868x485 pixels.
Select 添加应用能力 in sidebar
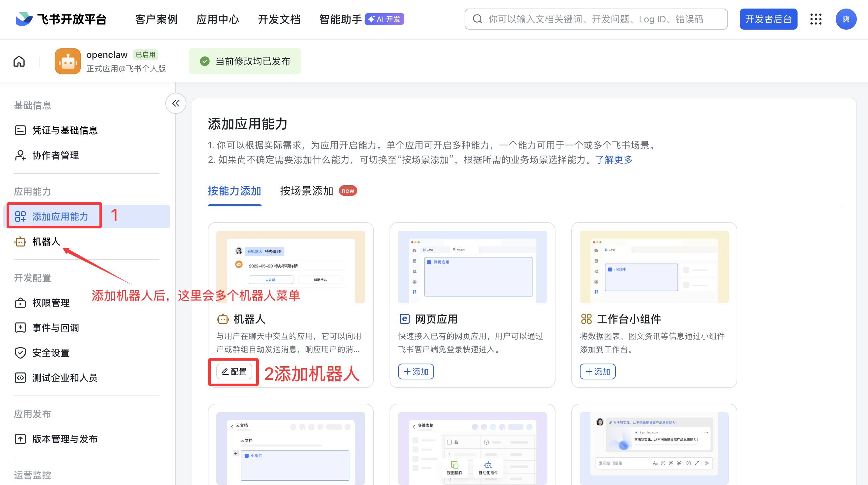pos(60,217)
